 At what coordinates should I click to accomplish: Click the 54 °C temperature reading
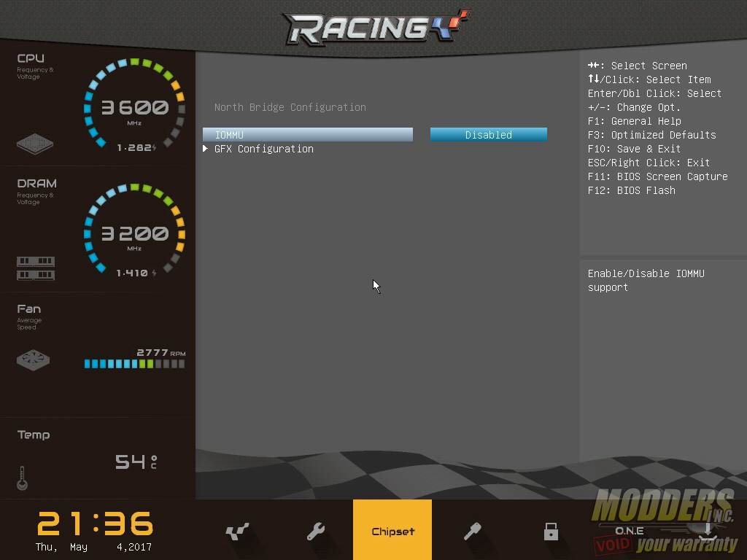tap(136, 462)
